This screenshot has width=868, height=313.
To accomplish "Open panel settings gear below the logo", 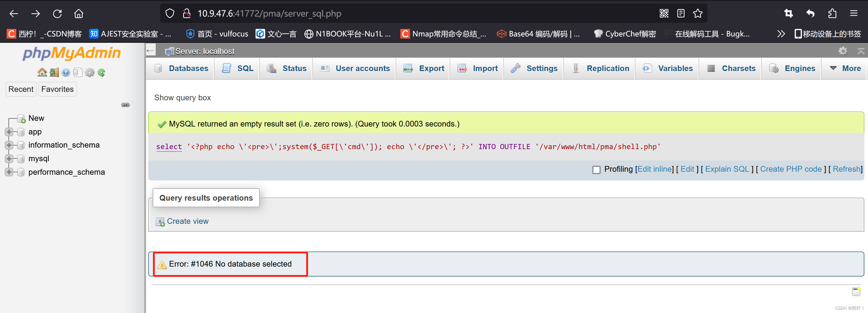I will tap(90, 72).
